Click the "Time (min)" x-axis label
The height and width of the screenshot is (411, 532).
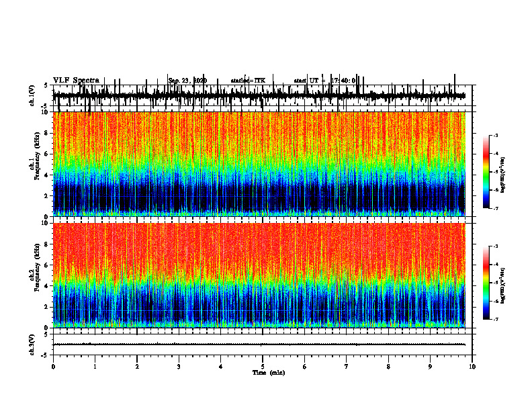point(269,373)
